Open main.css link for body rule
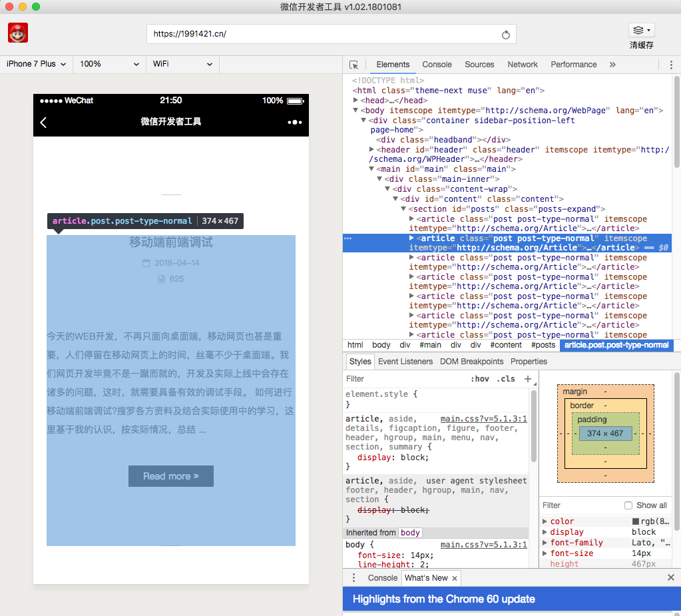 [483, 545]
